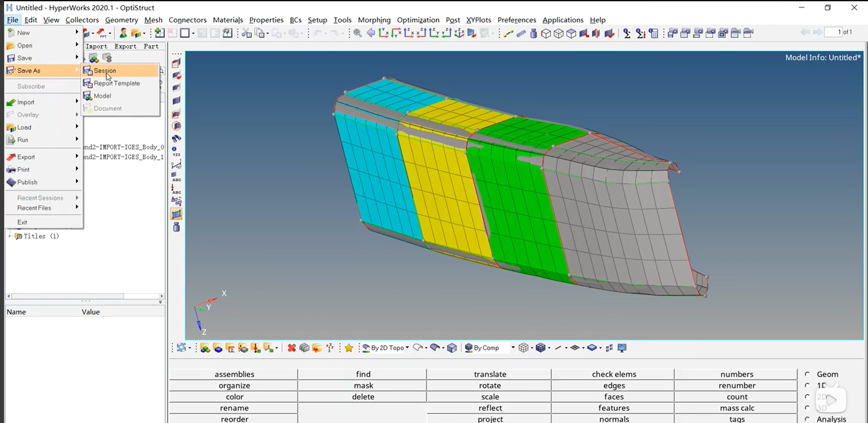The width and height of the screenshot is (868, 423).
Task: Click the colored component import icon under the Import tab
Action: coord(94,58)
